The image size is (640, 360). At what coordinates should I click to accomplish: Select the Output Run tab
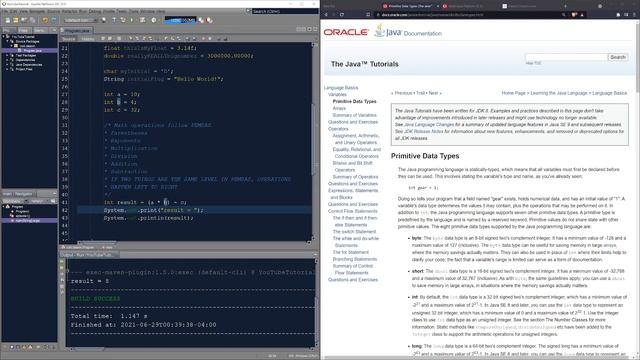(x=89, y=255)
